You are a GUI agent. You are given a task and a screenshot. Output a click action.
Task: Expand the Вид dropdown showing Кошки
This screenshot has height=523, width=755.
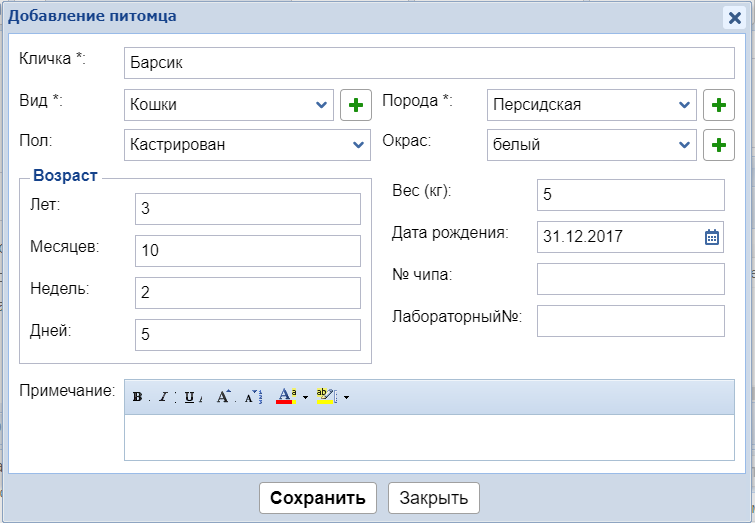point(322,104)
